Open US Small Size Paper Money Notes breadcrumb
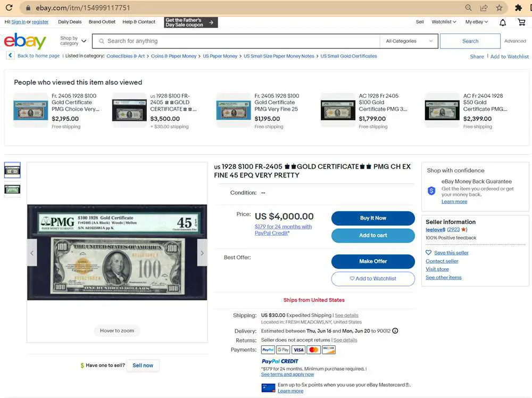The height and width of the screenshot is (398, 532). 279,56
